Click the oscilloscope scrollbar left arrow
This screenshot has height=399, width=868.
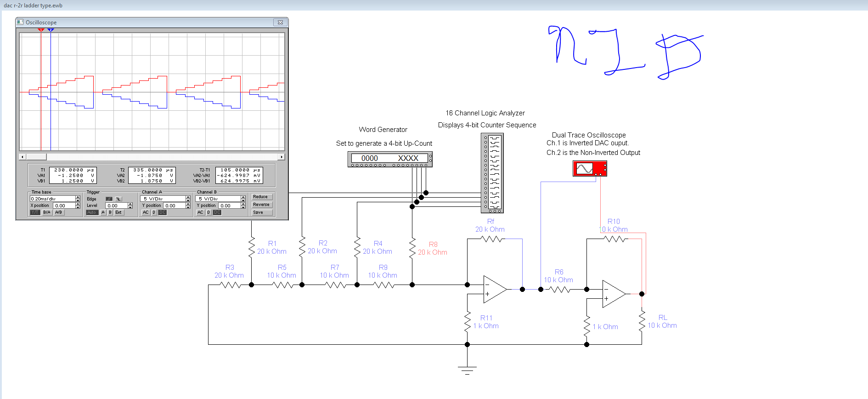point(22,157)
